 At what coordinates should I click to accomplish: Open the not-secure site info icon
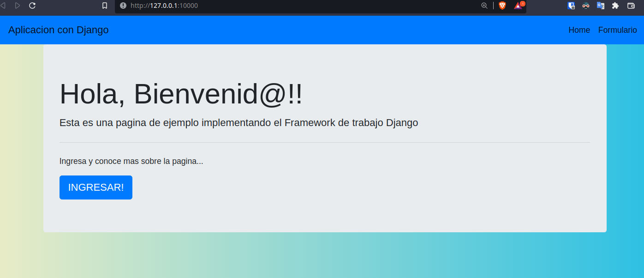tap(123, 6)
